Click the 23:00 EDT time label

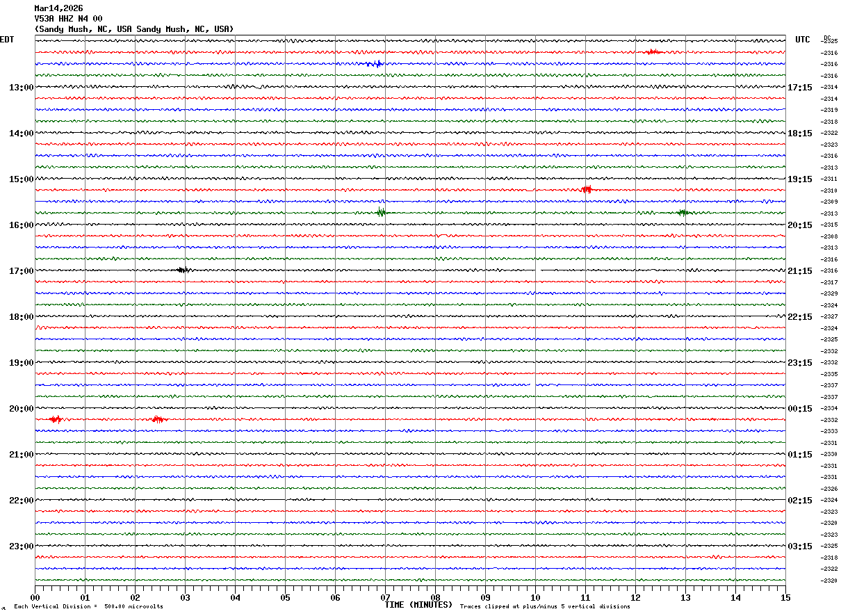21,546
